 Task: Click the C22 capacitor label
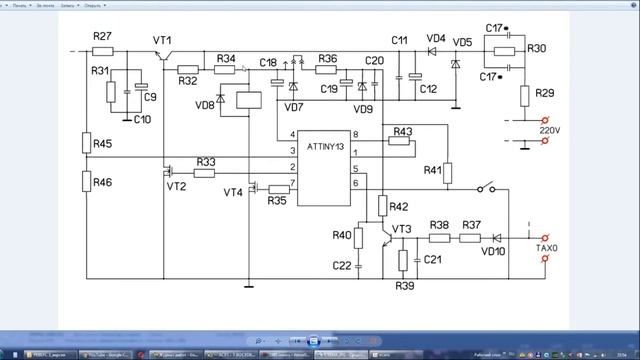click(342, 266)
